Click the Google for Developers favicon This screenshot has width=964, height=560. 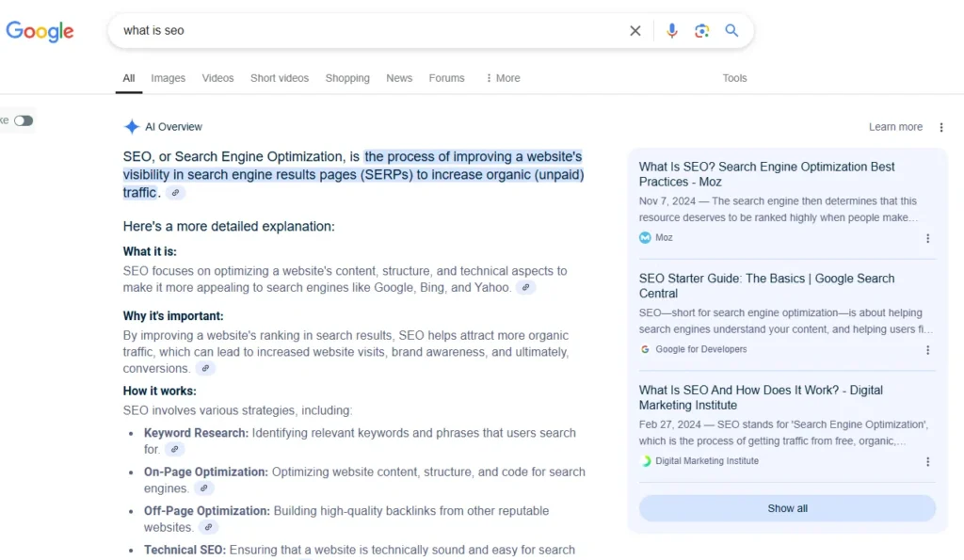point(644,349)
